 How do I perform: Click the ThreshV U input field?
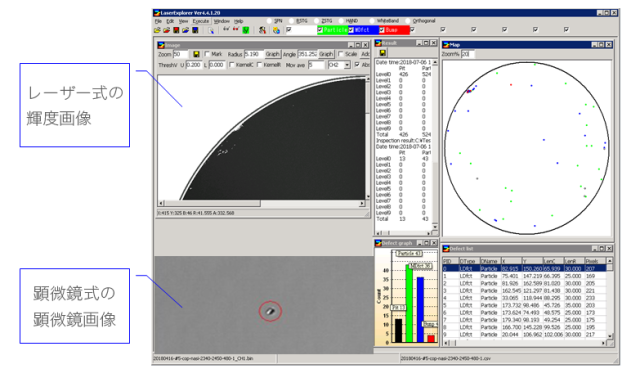[194, 65]
